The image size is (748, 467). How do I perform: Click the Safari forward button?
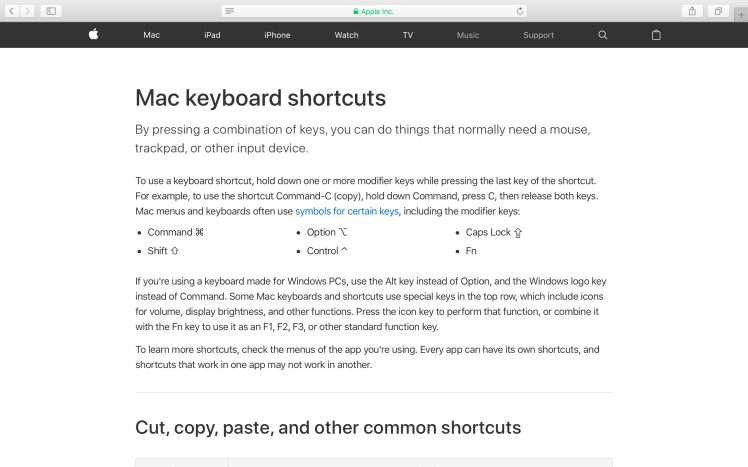pos(27,10)
